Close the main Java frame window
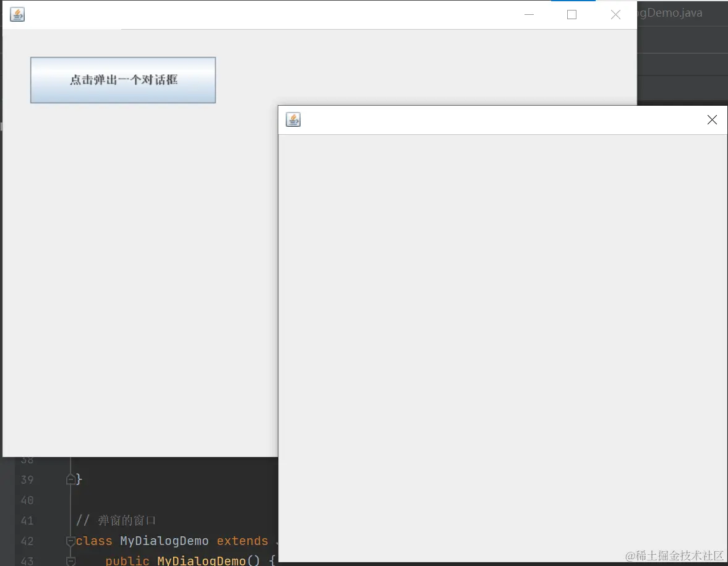 615,15
